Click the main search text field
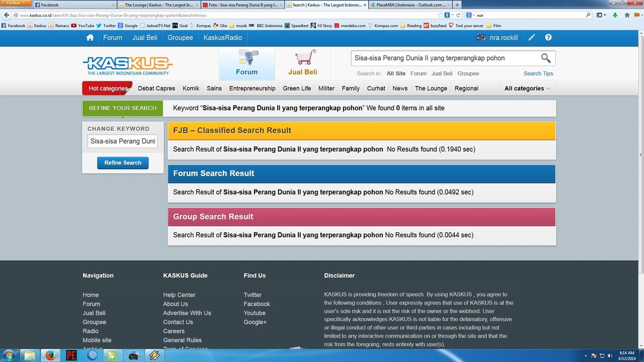Viewport: 644px width, 362px height. click(445, 58)
